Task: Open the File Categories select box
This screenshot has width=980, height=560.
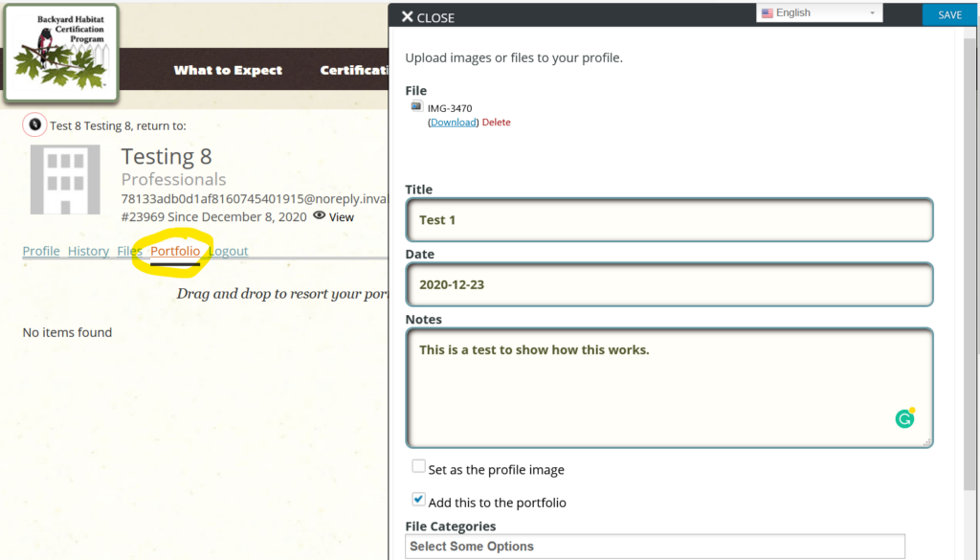Action: click(655, 547)
